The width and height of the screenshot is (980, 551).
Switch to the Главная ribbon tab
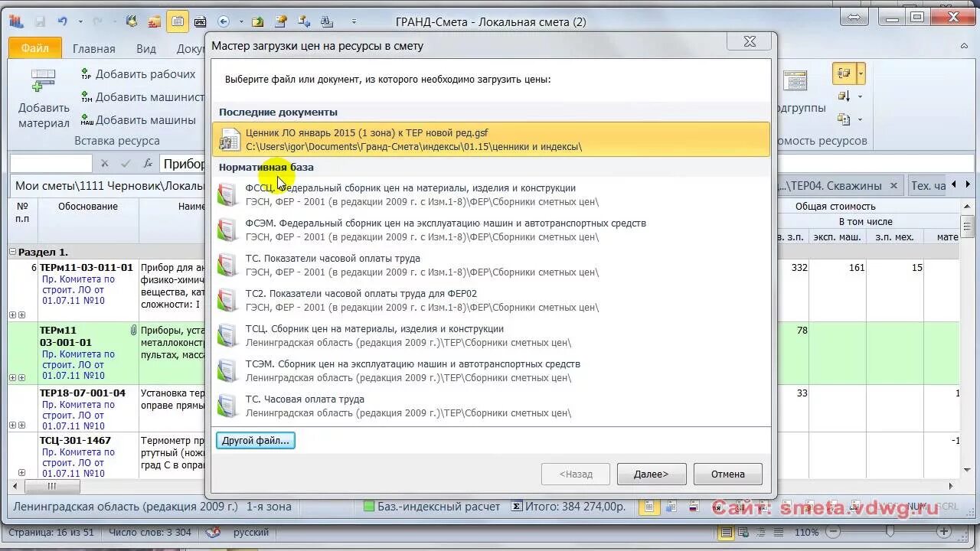(x=93, y=49)
